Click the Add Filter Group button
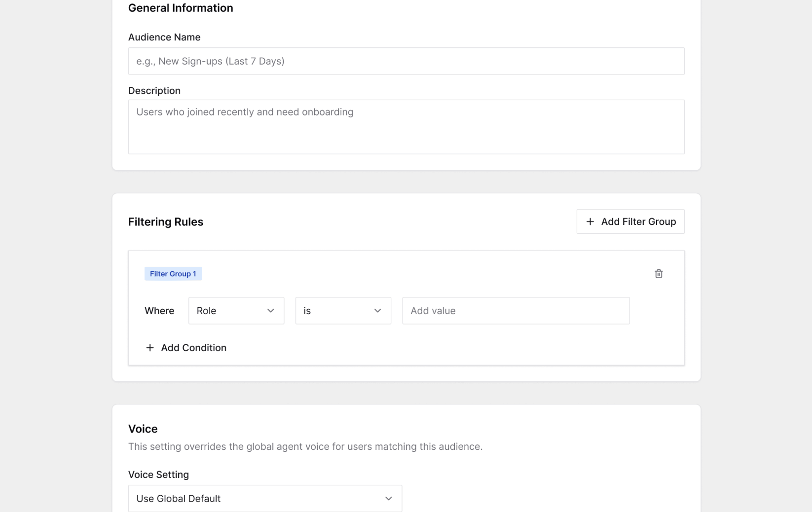The width and height of the screenshot is (812, 512). click(x=630, y=221)
